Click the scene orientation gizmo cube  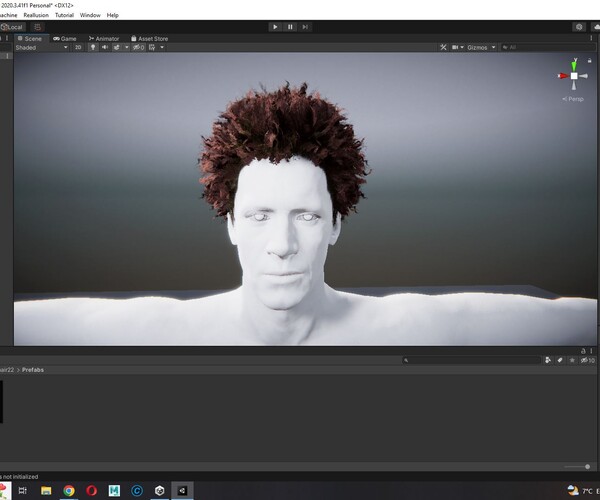573,75
